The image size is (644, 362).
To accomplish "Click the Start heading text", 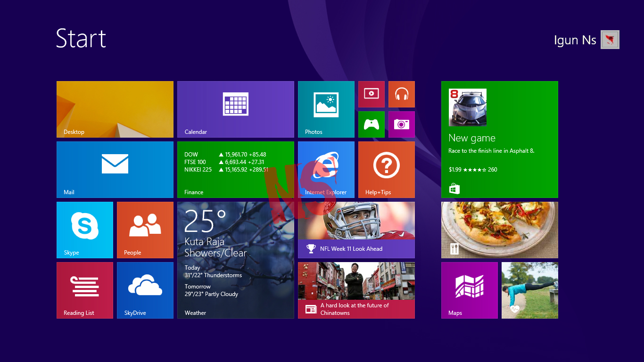I will pos(81,38).
